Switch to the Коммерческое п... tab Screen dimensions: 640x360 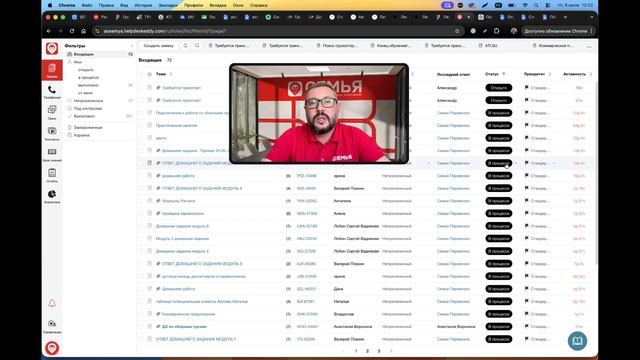[x=553, y=46]
